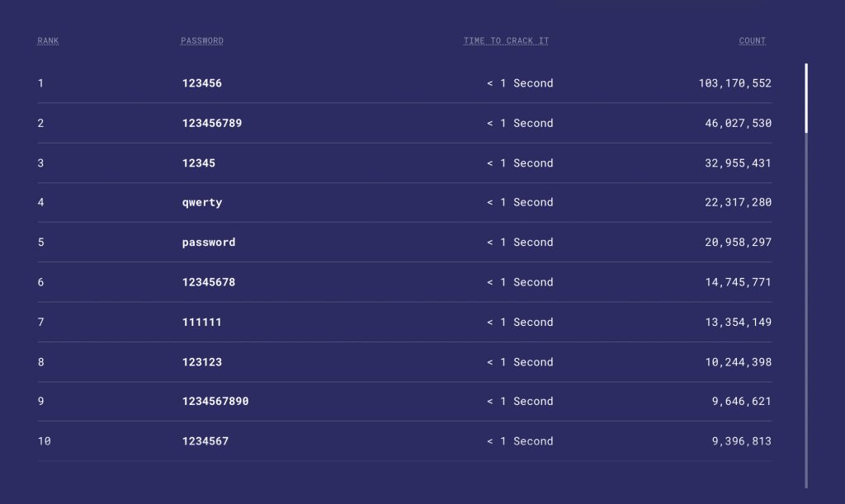
Task: Click the 111111 password entry
Action: click(x=202, y=323)
